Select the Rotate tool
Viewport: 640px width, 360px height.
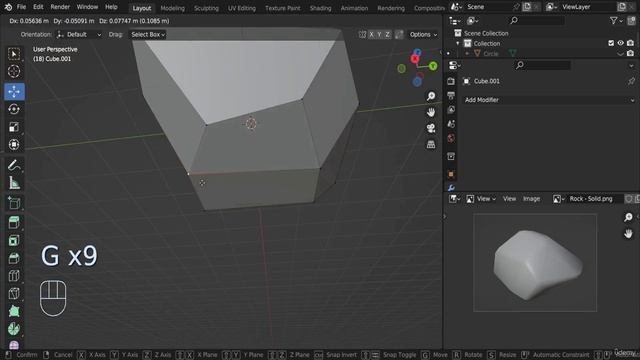click(x=14, y=109)
